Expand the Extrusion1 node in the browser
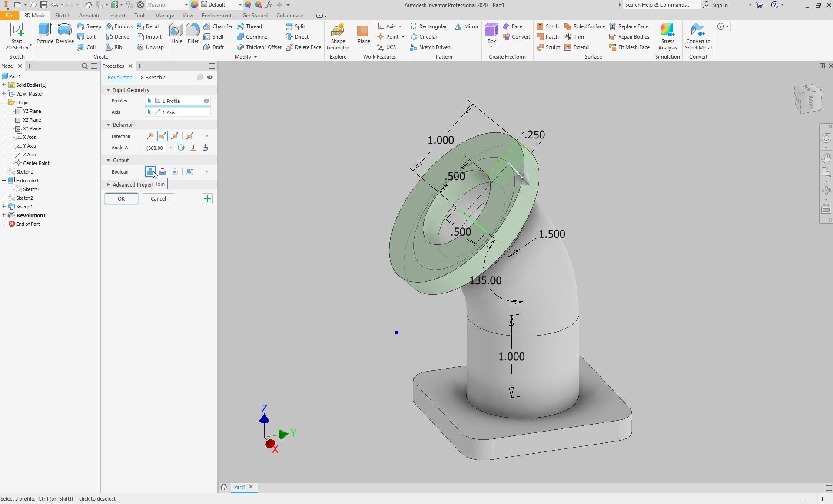Viewport: 833px width, 504px height. click(5, 180)
